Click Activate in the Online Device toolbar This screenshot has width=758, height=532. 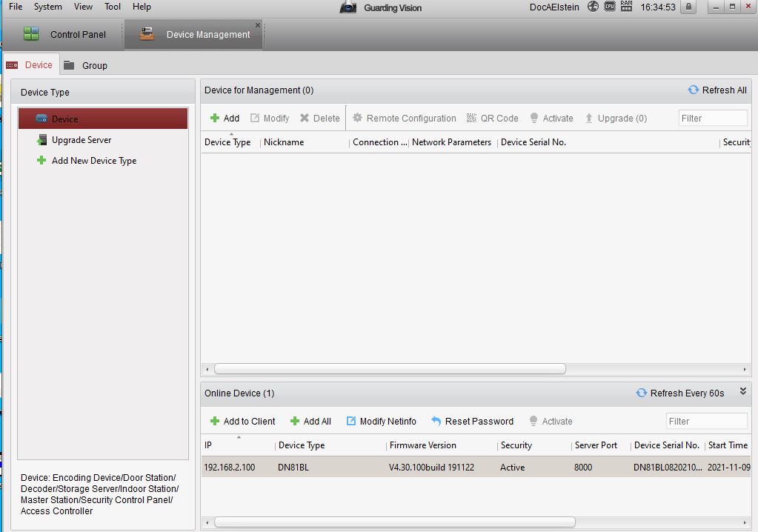coord(551,421)
